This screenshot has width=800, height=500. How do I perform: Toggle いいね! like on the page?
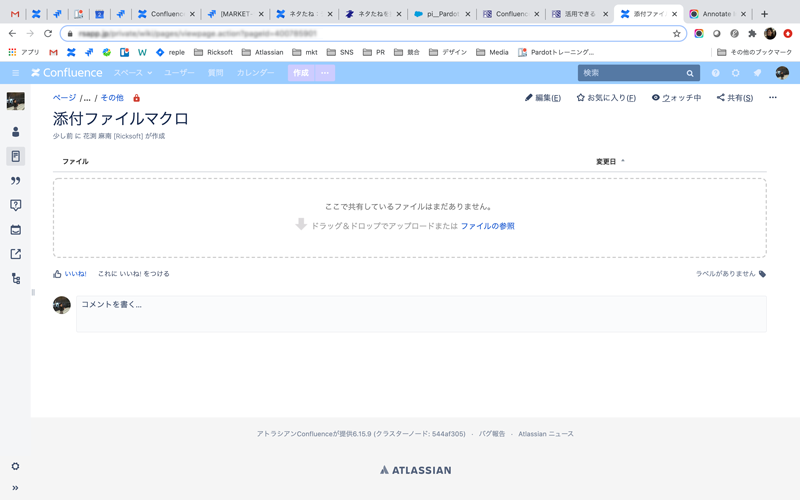click(x=71, y=274)
